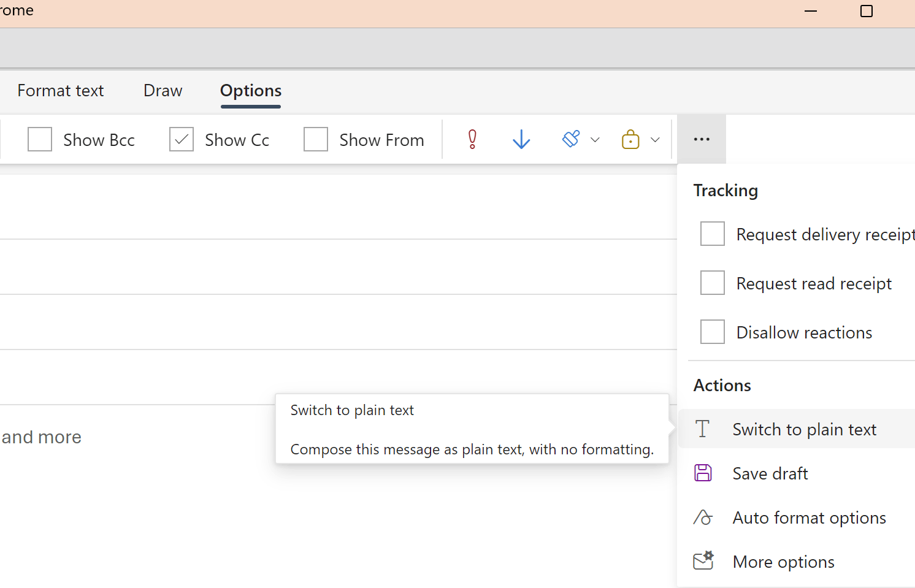The width and height of the screenshot is (915, 588).
Task: Select Switch to plain text from Actions
Action: pos(804,429)
